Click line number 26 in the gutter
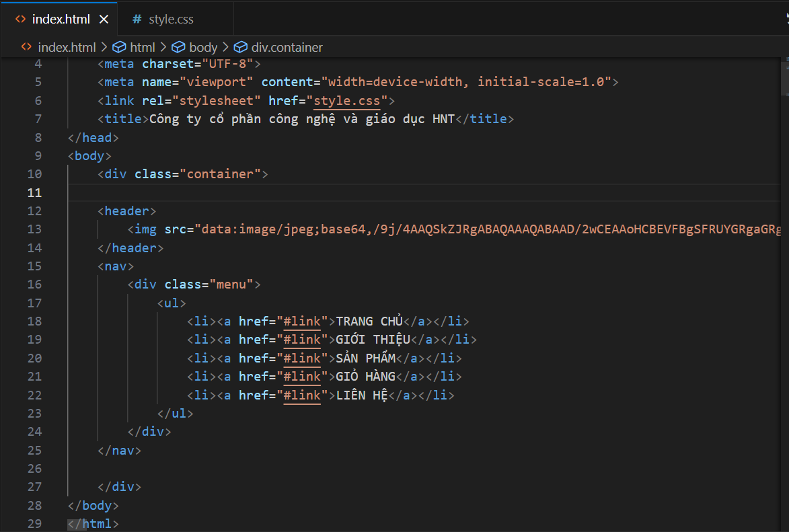The height and width of the screenshot is (532, 789). [34, 469]
